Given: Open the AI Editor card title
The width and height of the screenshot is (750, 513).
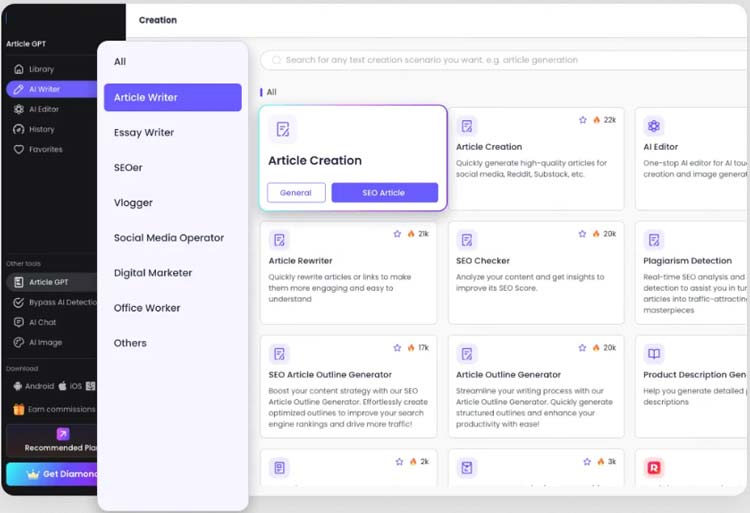Looking at the screenshot, I should (660, 147).
